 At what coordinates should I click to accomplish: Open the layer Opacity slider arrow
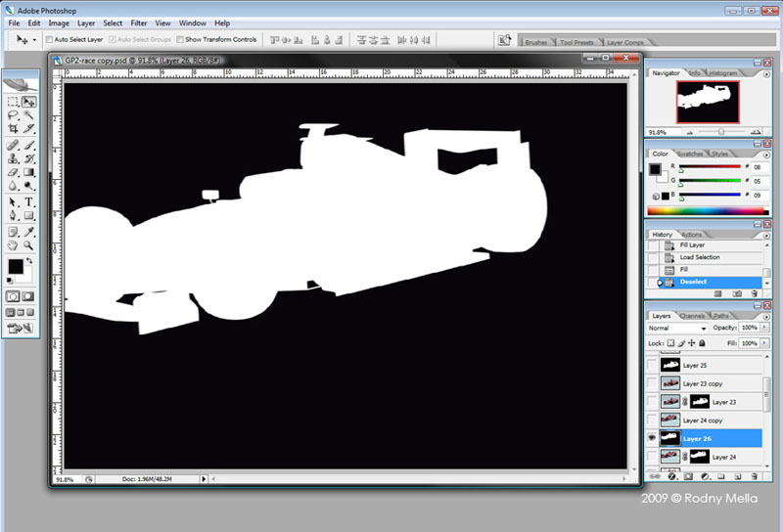pos(766,329)
